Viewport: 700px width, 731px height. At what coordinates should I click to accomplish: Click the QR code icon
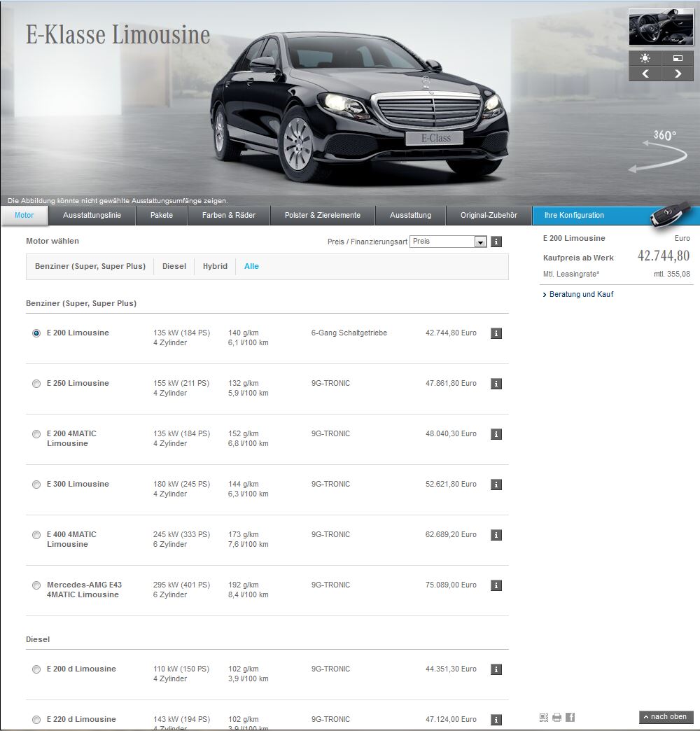tap(544, 717)
